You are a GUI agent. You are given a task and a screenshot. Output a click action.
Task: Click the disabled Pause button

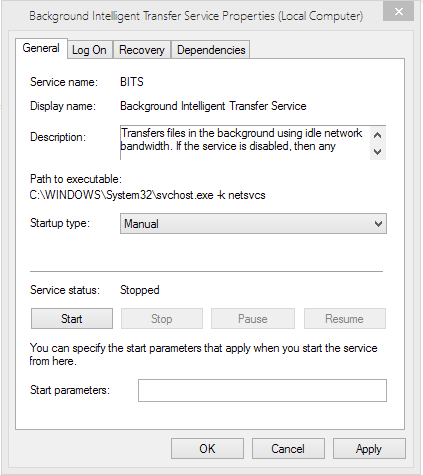click(x=253, y=319)
